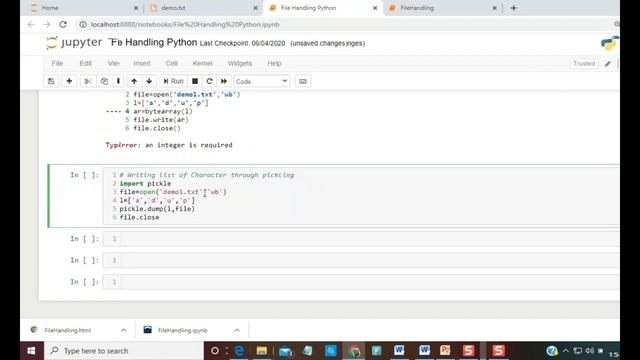This screenshot has height=360, width=640.
Task: Close the Home browser tab
Action: [136, 8]
